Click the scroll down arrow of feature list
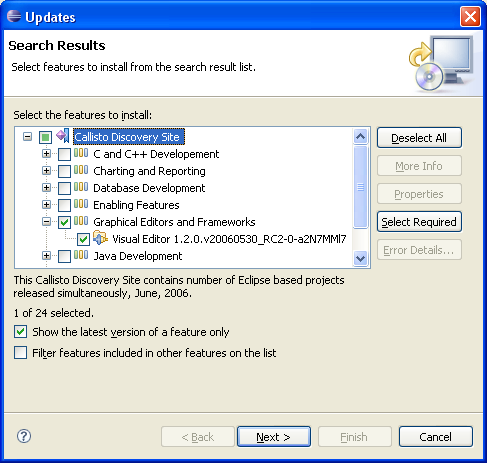This screenshot has height=463, width=487. click(x=360, y=258)
